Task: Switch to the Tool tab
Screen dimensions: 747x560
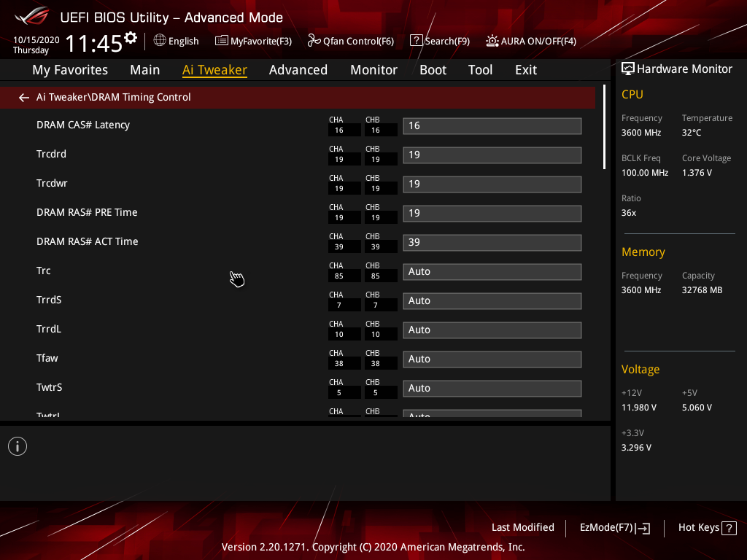Action: 480,70
